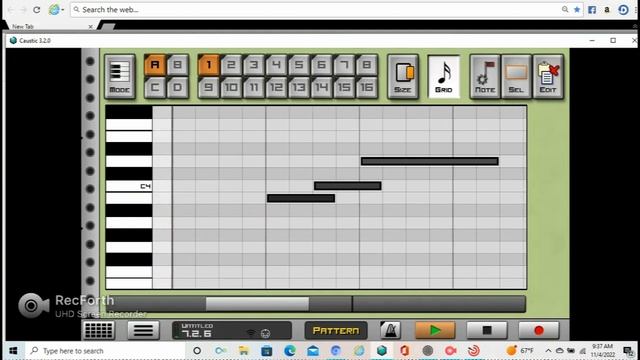Image resolution: width=640 pixels, height=360 pixels.
Task: Choose pattern slot 8
Action: (x=367, y=65)
